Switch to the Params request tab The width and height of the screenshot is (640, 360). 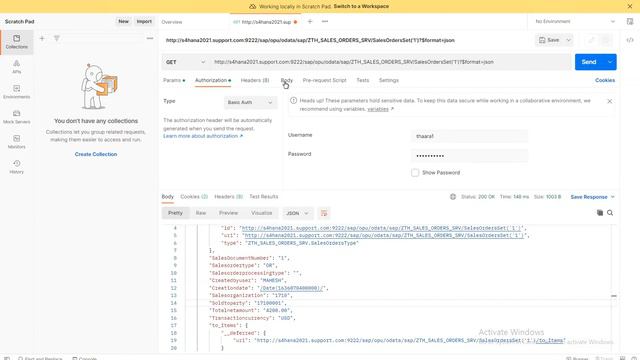click(x=174, y=80)
